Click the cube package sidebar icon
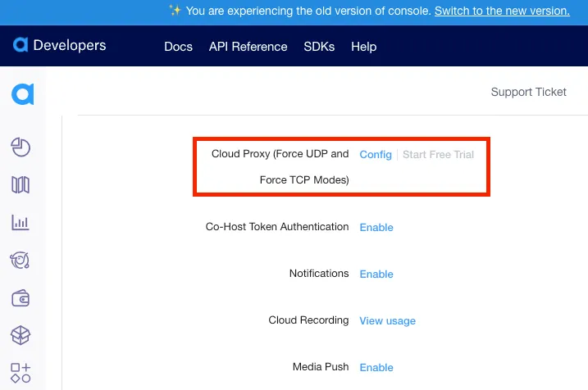 [x=21, y=335]
